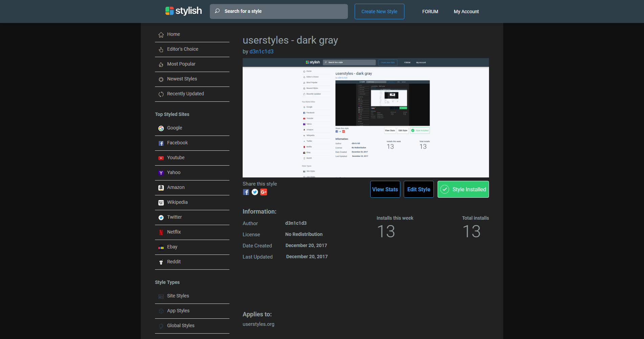Click the Wikipedia W icon
644x339 pixels.
click(161, 202)
